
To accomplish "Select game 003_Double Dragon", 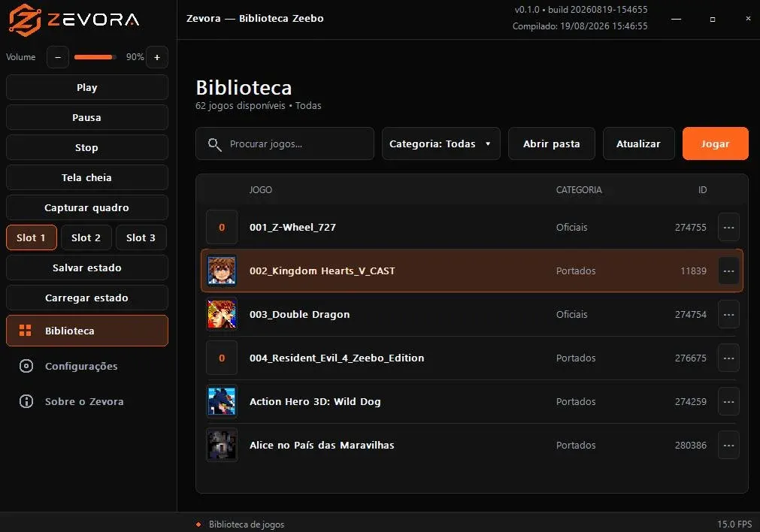I will coord(471,314).
